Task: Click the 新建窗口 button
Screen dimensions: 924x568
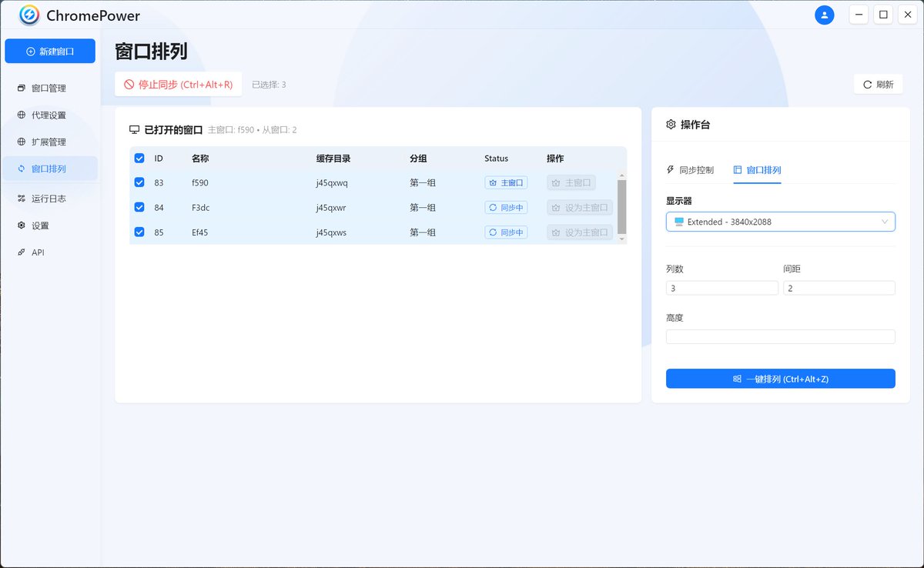Action: [50, 51]
